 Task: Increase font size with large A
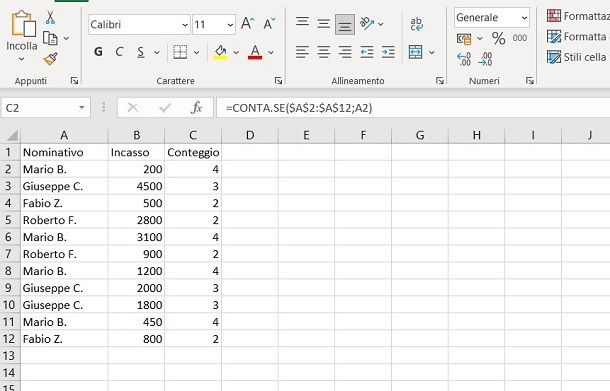point(247,24)
